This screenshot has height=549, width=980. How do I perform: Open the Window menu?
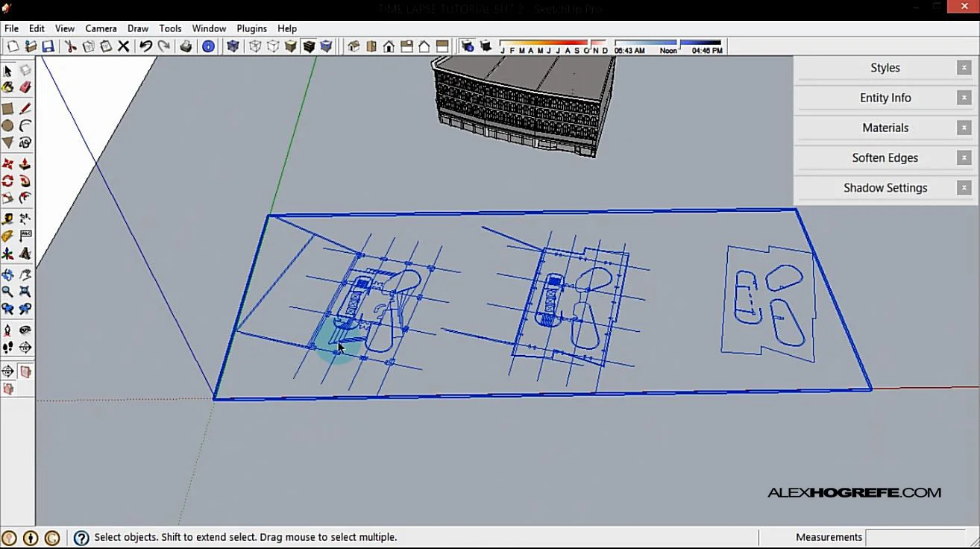point(209,28)
